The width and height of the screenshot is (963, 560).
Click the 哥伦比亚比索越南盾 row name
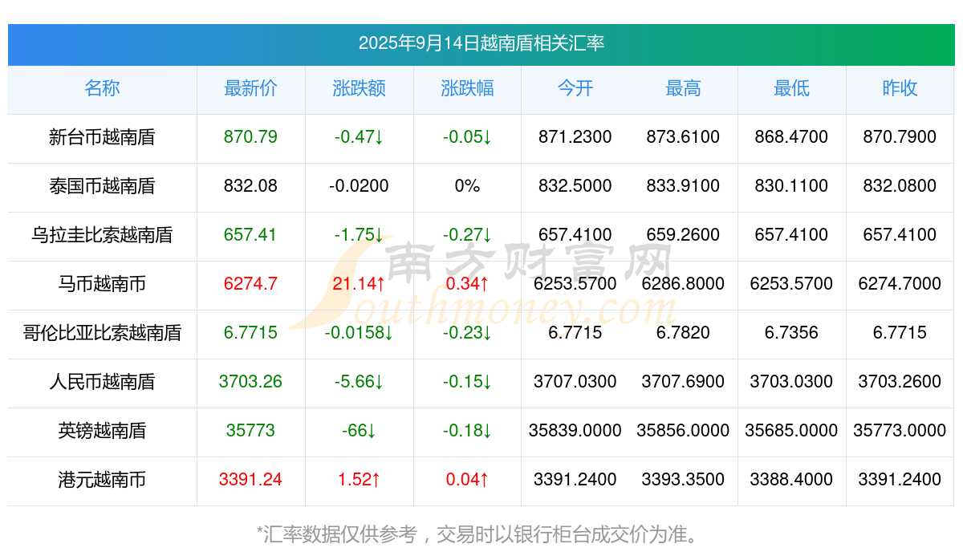(x=102, y=333)
